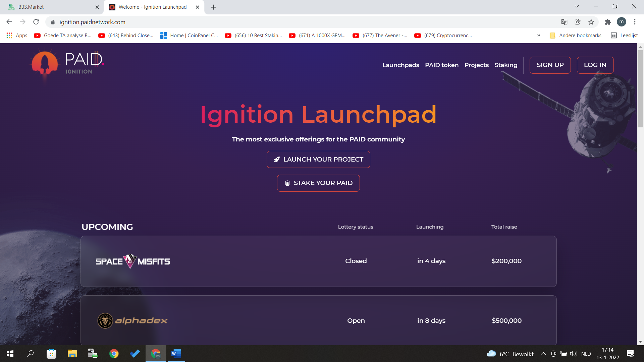Expand hidden bookmarks chevron
This screenshot has width=644, height=362.
[539, 35]
